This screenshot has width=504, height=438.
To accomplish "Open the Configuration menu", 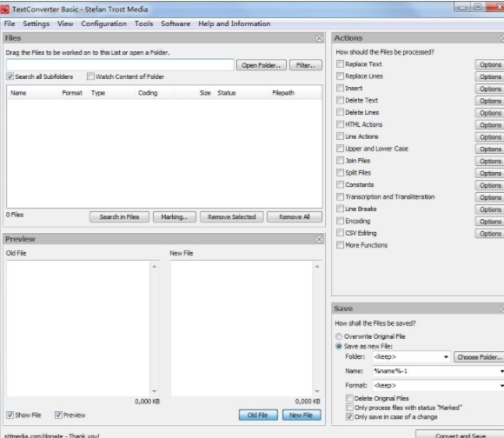I will click(103, 23).
